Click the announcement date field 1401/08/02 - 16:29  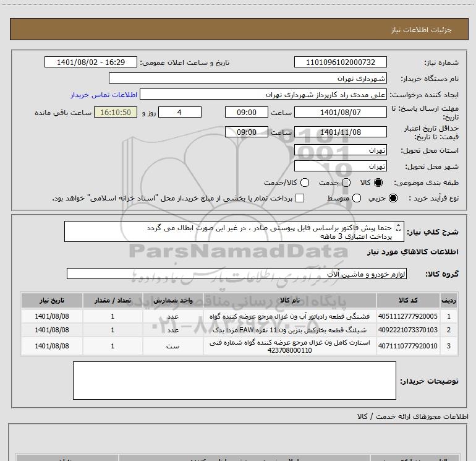91,62
